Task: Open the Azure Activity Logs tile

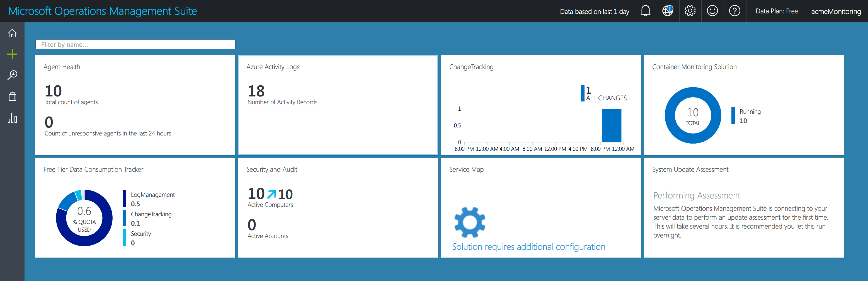Action: [x=338, y=105]
